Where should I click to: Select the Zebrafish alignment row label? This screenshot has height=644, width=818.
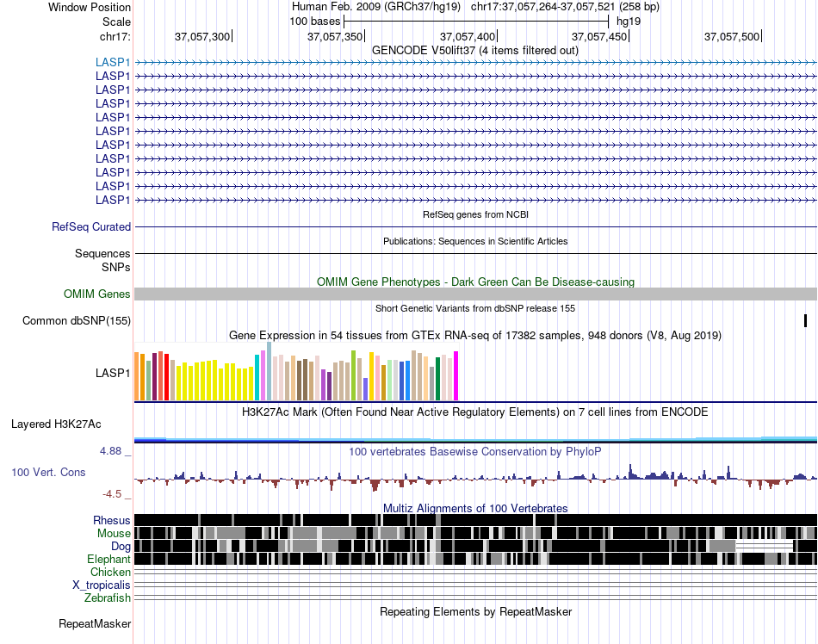point(108,598)
